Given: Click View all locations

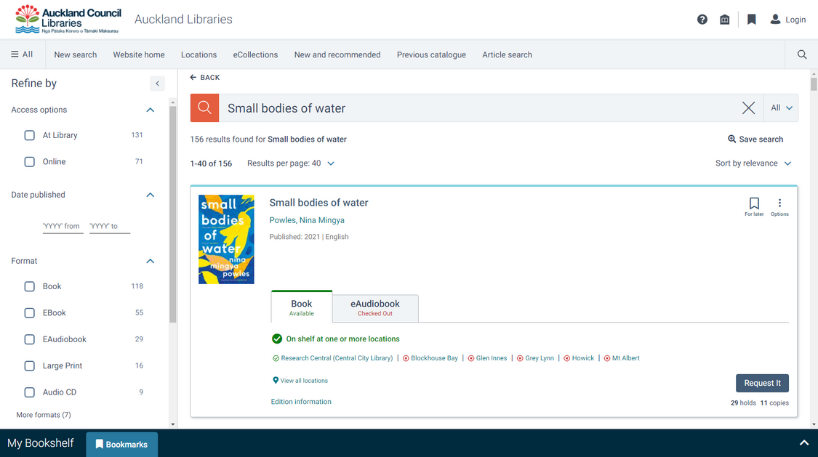Looking at the screenshot, I should [300, 380].
